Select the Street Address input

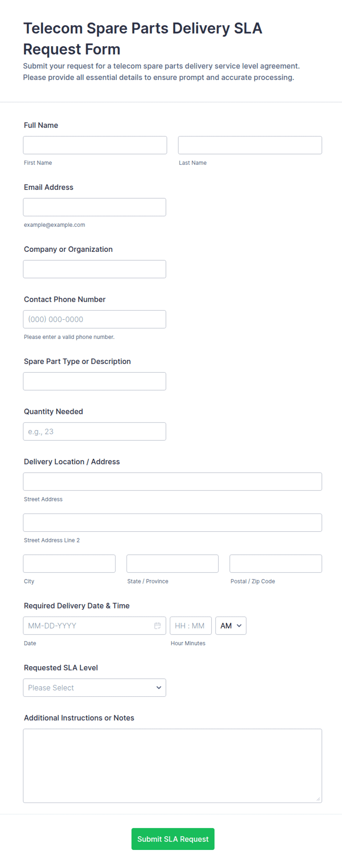(172, 482)
